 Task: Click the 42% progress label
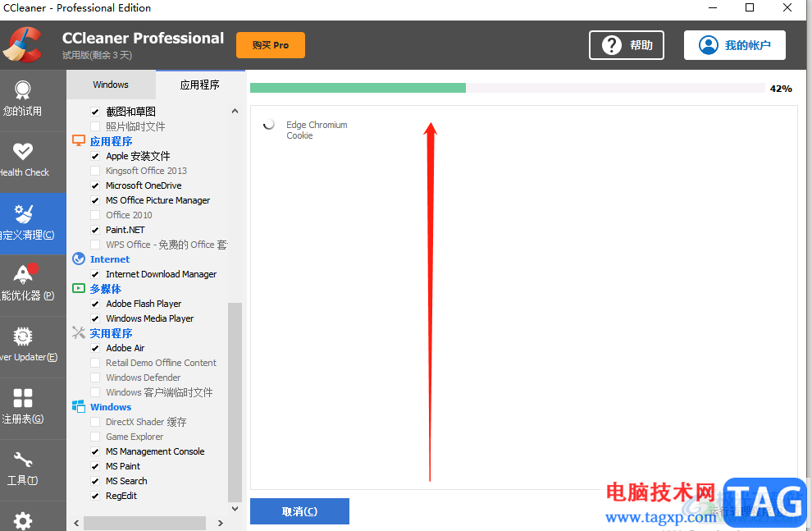pos(781,89)
